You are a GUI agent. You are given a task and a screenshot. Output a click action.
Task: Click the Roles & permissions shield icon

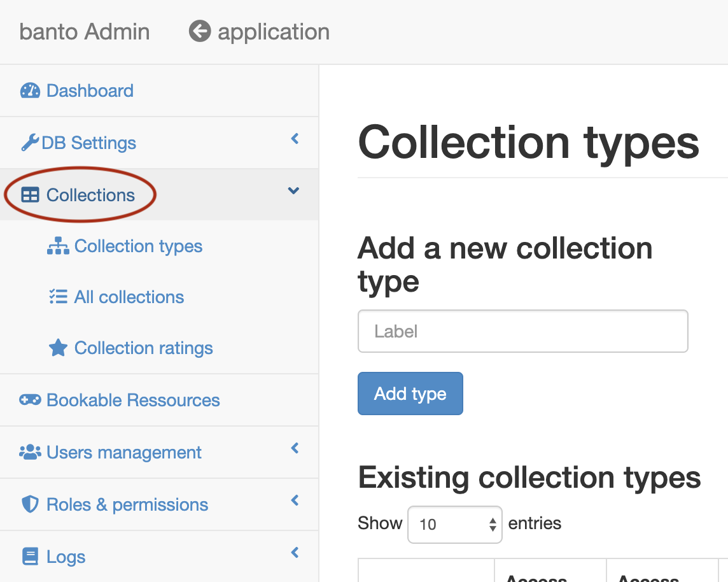click(31, 504)
